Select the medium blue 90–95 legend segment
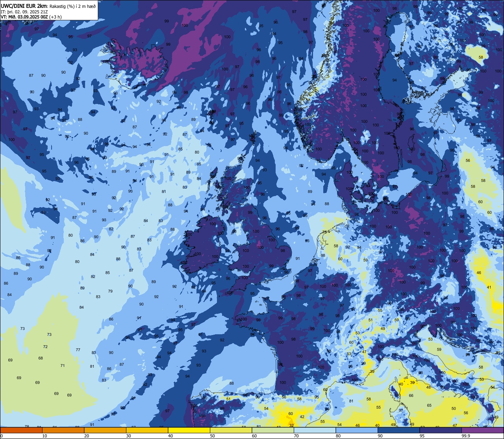Image resolution: width=504 pixels, height=439 pixels. point(398,430)
